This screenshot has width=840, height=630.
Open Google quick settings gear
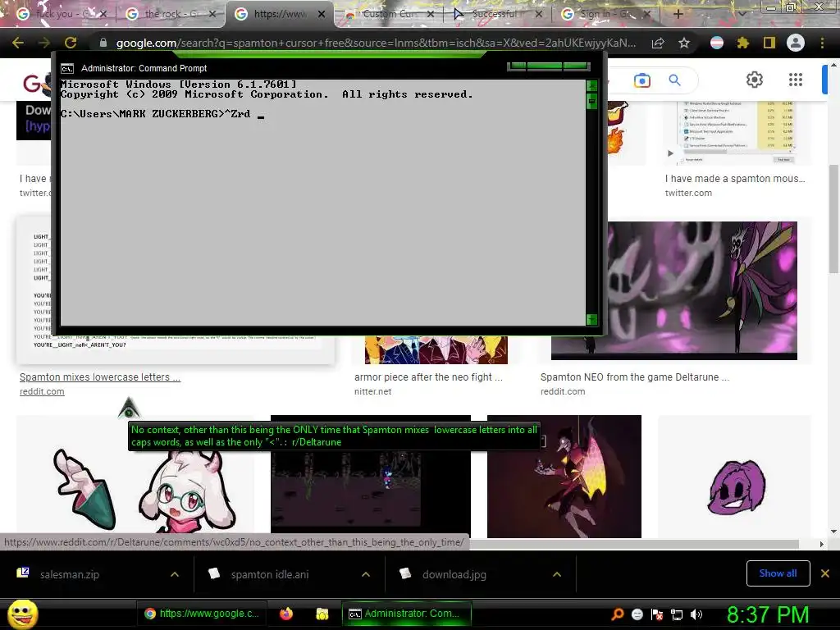coord(755,80)
